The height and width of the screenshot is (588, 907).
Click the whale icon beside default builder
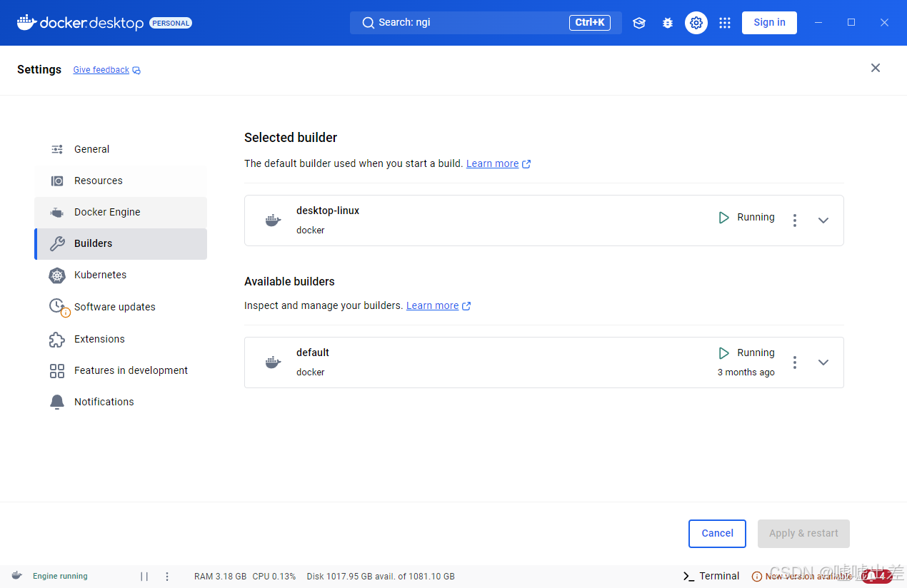[x=273, y=363]
